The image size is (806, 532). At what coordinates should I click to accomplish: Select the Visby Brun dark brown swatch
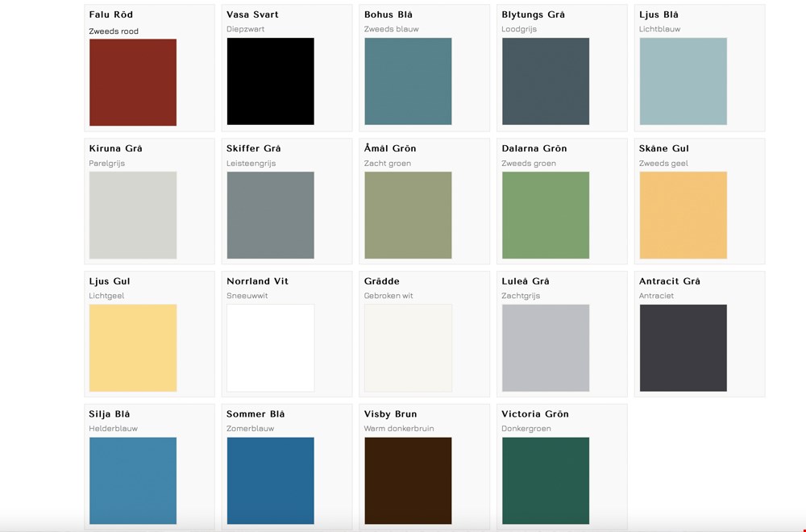point(408,481)
